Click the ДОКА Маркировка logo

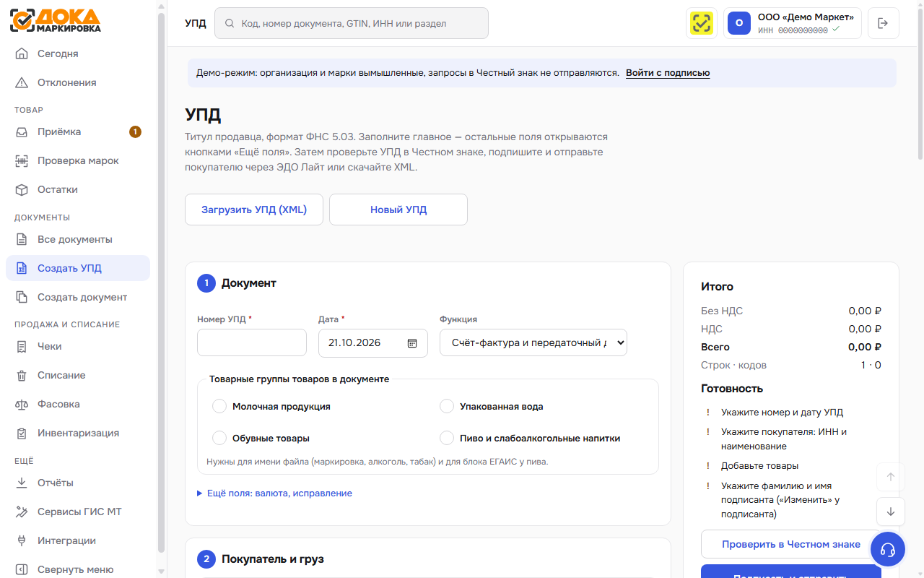[x=56, y=20]
